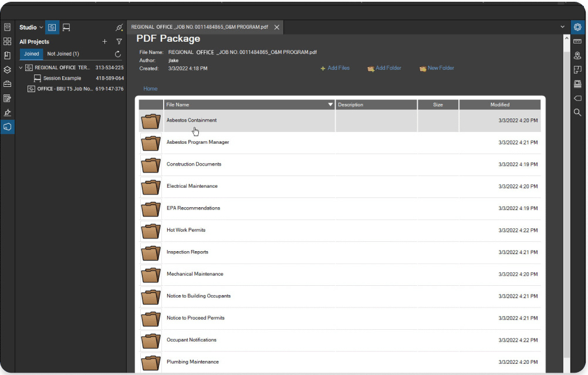Refresh the Studio projects list
The width and height of the screenshot is (588, 375).
118,54
